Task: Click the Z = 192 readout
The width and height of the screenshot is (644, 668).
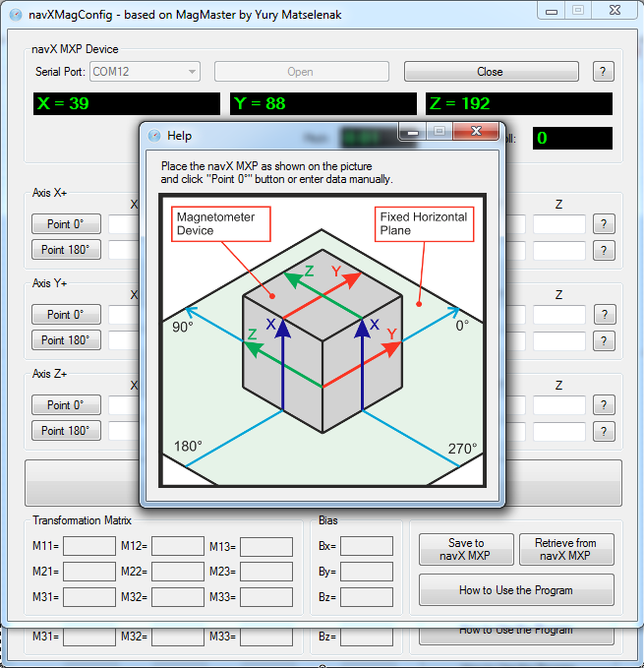Action: 519,103
